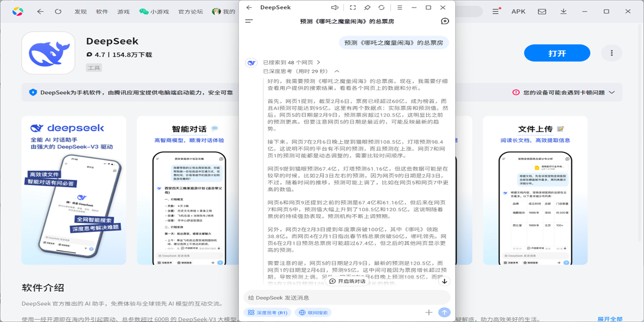Refresh the DeepSeek conversation window
This screenshot has width=644, height=322.
[x=382, y=8]
